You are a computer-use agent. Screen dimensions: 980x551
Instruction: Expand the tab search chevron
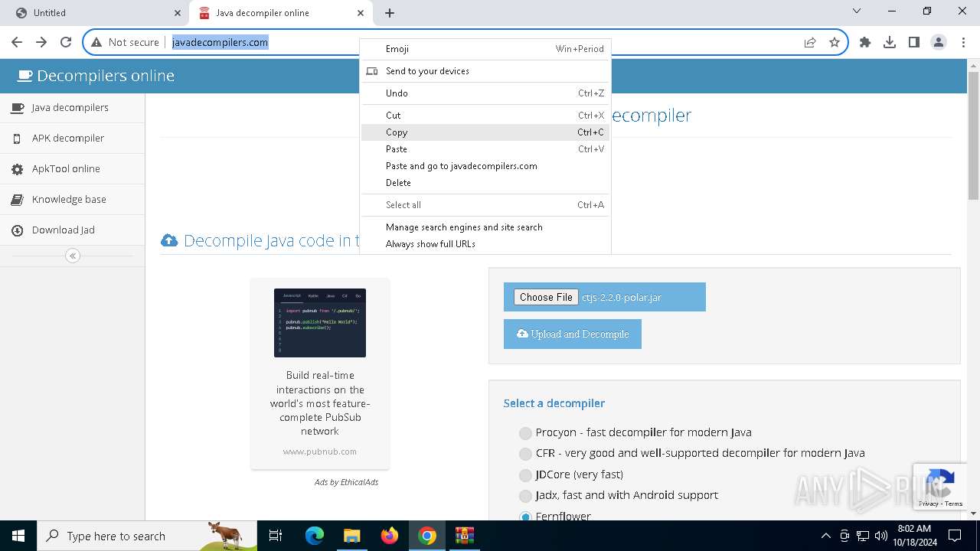point(857,11)
